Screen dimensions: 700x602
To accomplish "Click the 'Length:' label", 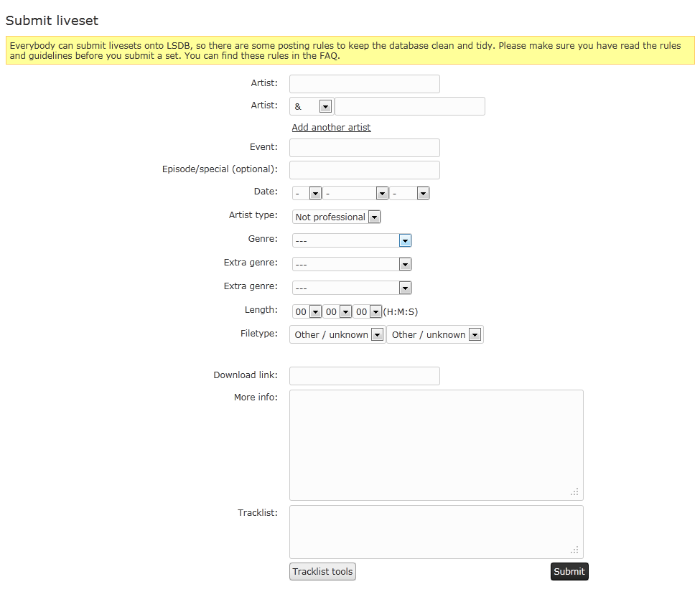I will point(261,310).
